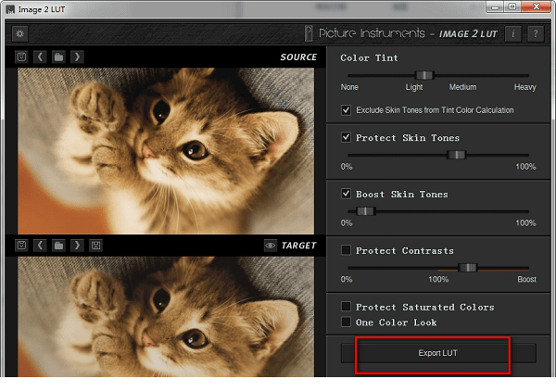
Task: Minimize the Image 2 LUT window
Action: [x=495, y=6]
